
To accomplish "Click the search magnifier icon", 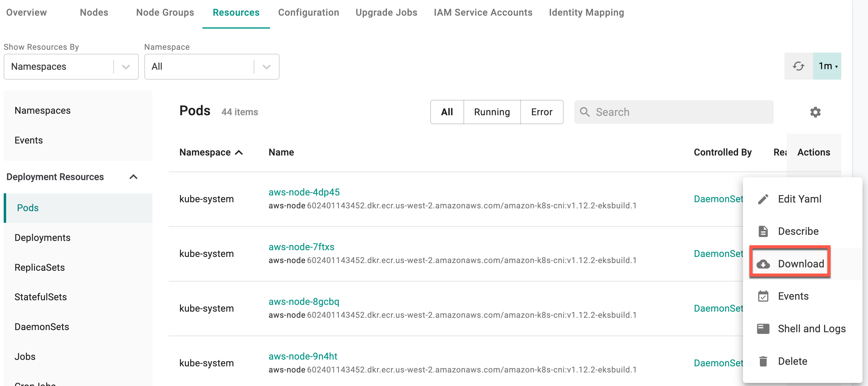I will (x=585, y=112).
